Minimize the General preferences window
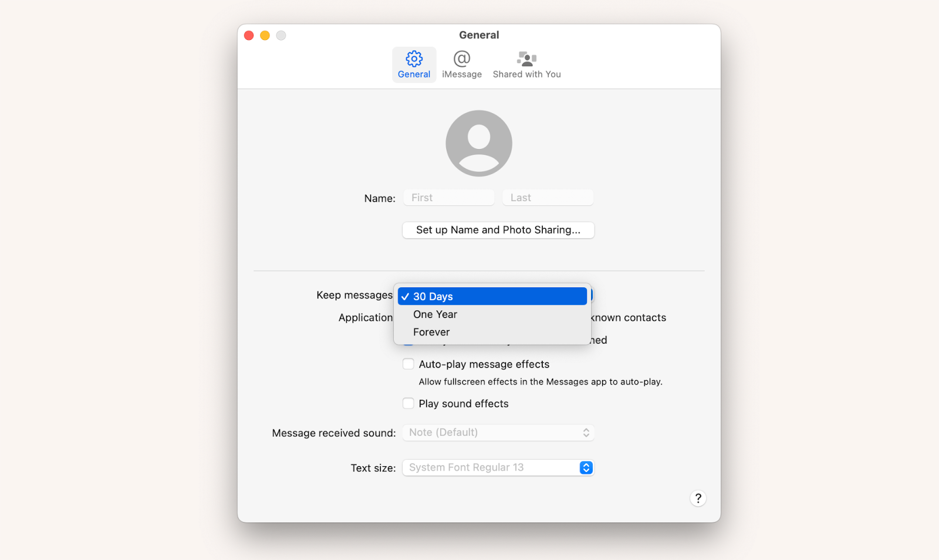Screen dimensions: 939x560 point(265,36)
